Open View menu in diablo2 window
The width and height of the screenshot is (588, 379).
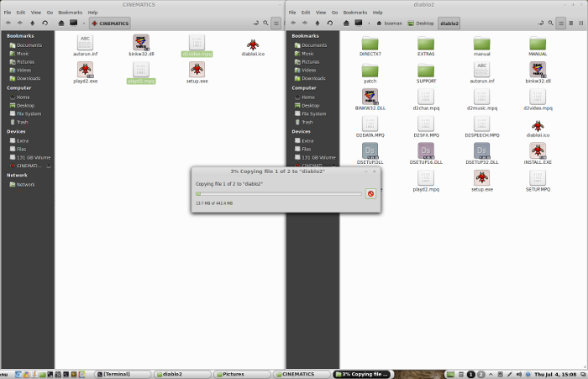(x=321, y=13)
